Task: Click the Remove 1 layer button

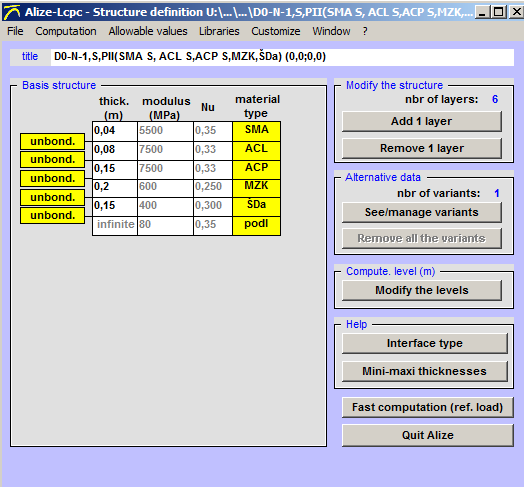Action: (422, 148)
